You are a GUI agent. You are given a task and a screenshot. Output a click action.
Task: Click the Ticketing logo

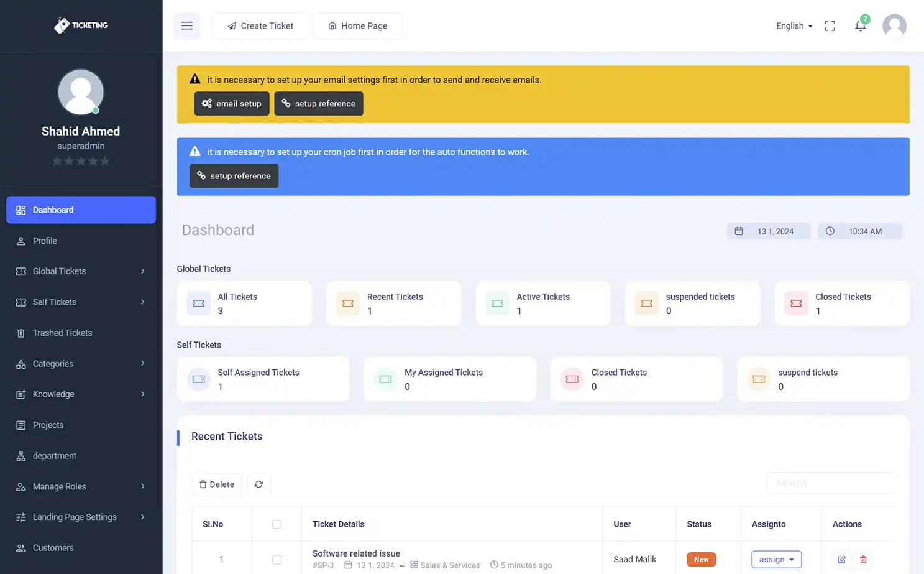point(81,25)
